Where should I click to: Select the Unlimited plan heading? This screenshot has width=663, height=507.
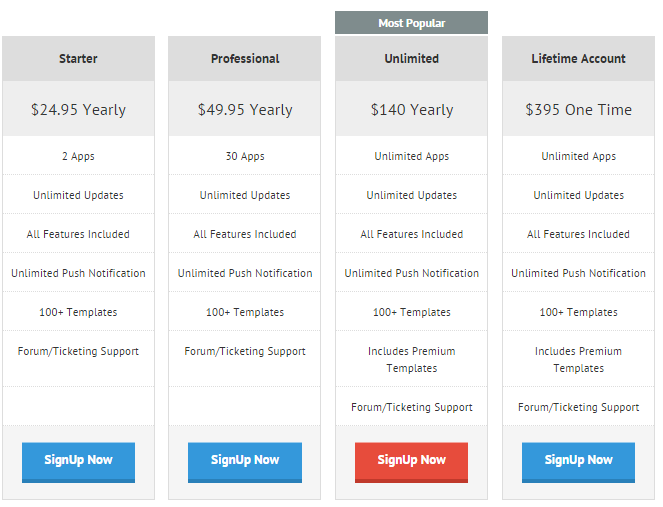point(411,59)
